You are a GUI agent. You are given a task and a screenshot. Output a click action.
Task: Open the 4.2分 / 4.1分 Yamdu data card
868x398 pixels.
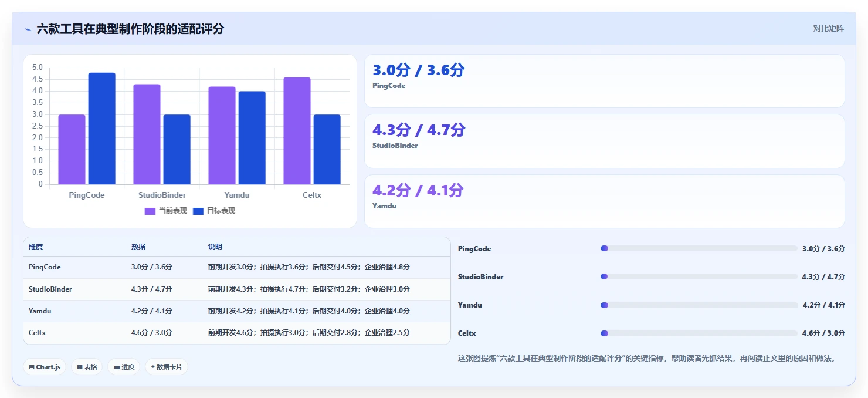(x=605, y=201)
